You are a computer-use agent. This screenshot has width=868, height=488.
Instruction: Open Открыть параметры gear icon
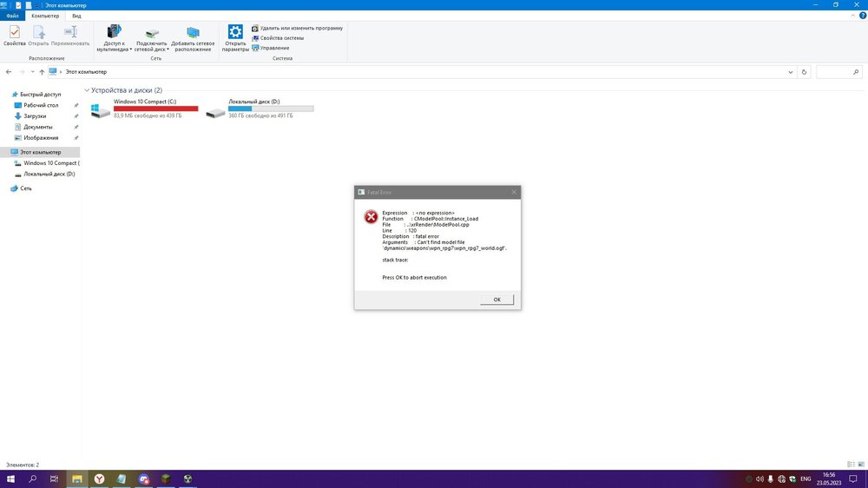[x=235, y=31]
